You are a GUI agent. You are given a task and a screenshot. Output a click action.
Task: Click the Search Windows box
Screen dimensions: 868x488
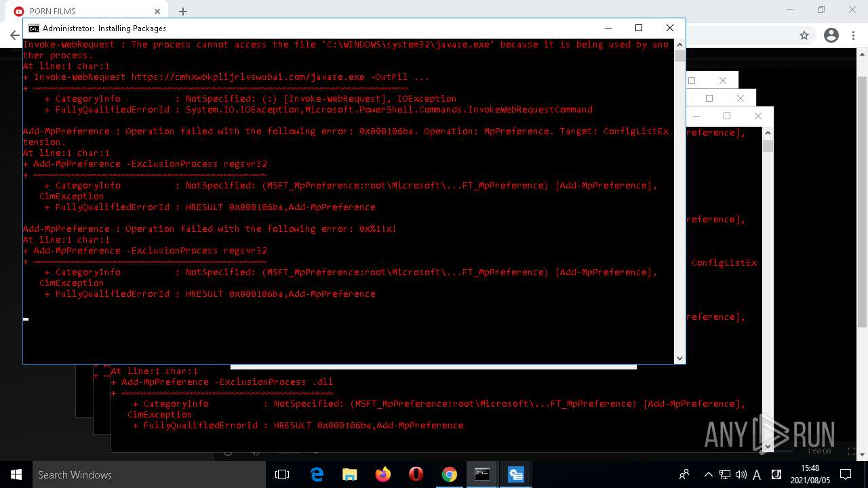[149, 474]
